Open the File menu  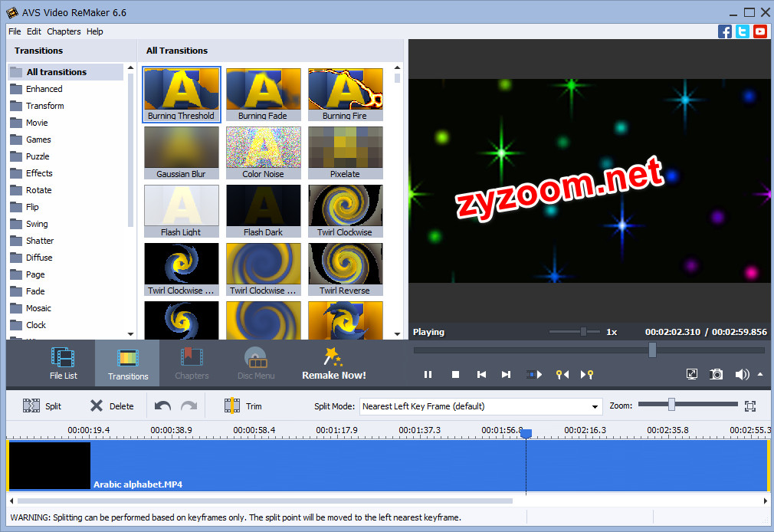tap(15, 31)
